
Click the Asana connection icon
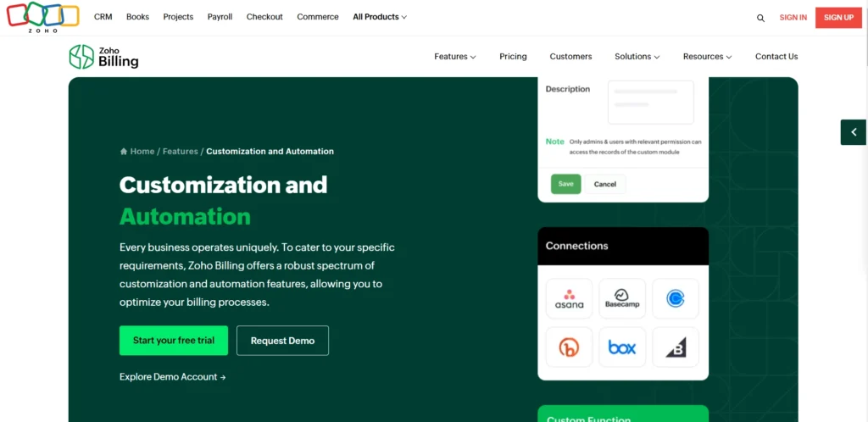[569, 299]
